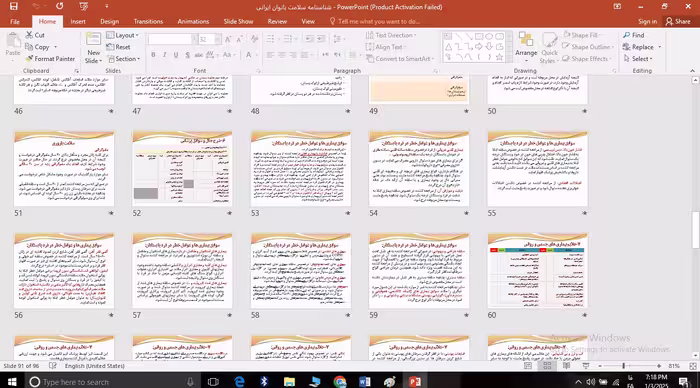Viewport: 700px width, 388px height.
Task: Open the File tab
Action: tap(15, 21)
